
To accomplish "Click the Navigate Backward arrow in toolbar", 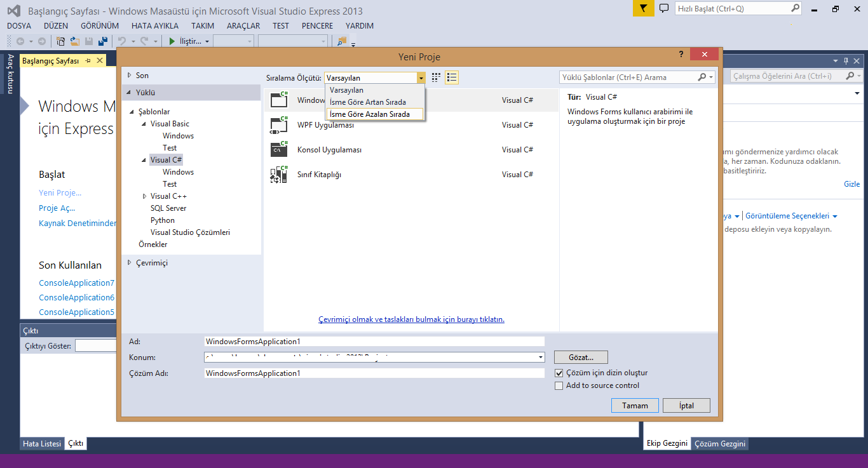I will point(20,41).
